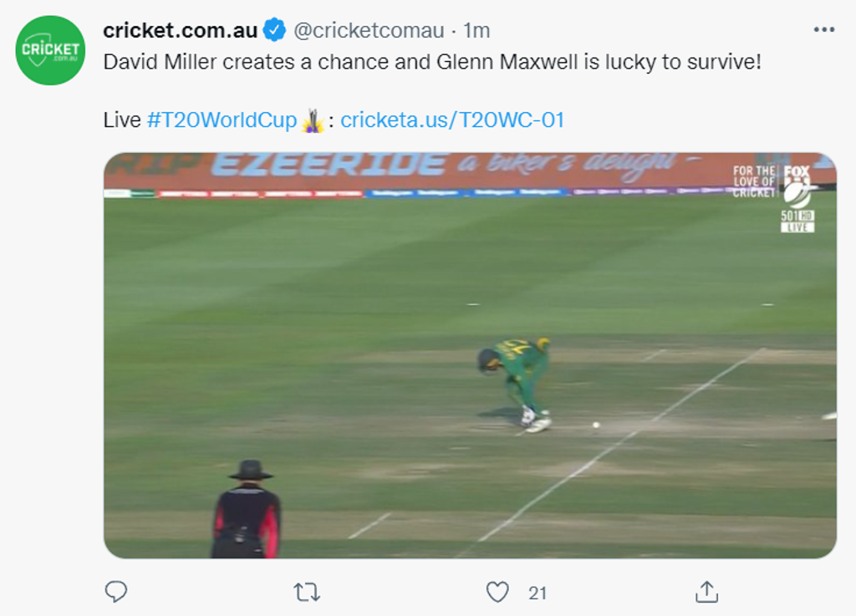Click the tweet text about David Miller
The image size is (856, 616).
click(x=432, y=62)
